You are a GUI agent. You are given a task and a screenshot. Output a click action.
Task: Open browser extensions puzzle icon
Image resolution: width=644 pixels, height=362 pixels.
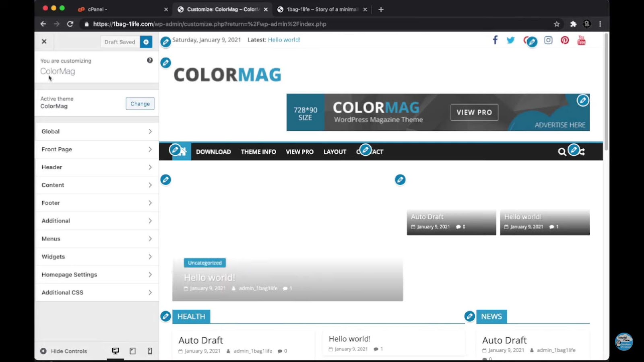click(573, 24)
